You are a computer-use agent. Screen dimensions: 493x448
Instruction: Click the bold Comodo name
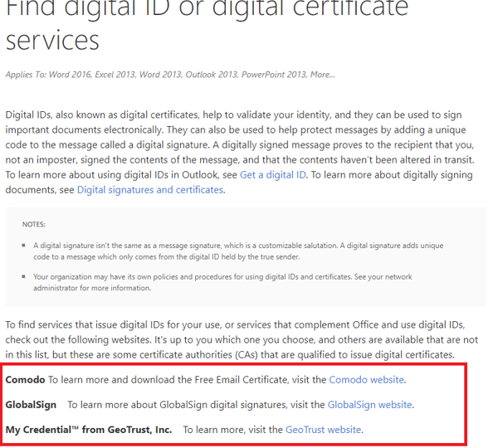(25, 380)
